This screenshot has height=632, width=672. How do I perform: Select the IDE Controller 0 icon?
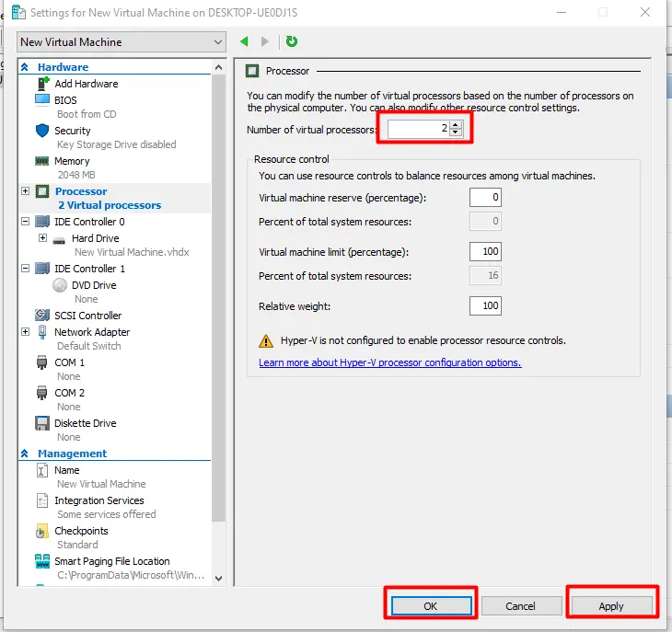point(42,222)
